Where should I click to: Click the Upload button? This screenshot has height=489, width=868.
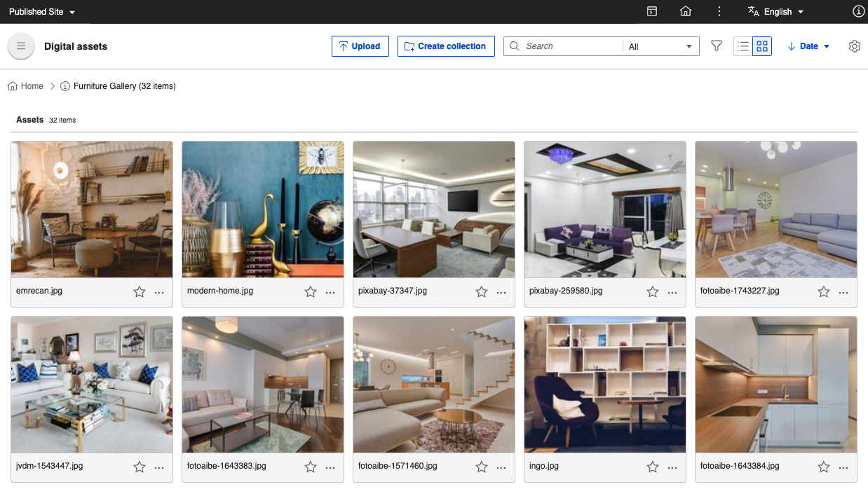click(360, 46)
